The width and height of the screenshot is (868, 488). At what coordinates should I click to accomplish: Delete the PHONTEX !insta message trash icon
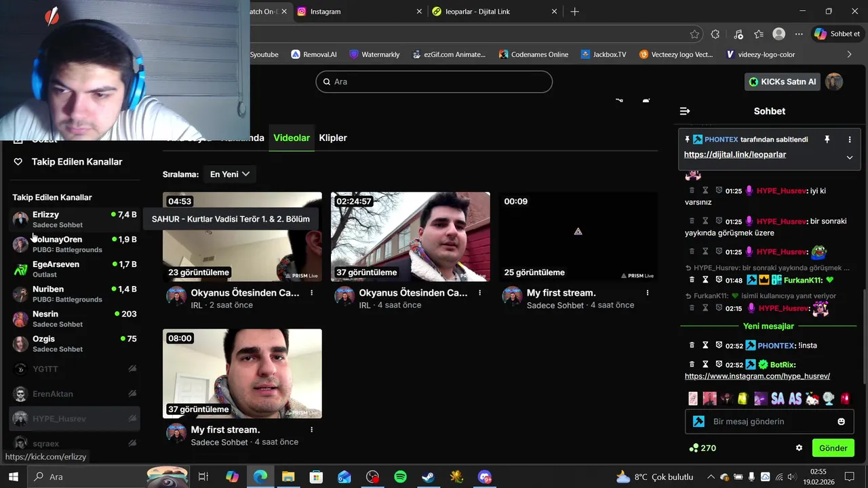click(692, 345)
